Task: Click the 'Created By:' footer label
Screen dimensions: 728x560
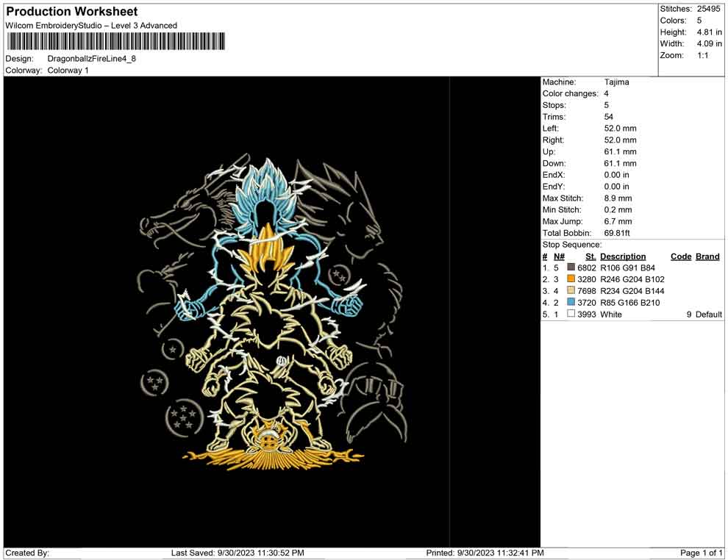Action: 27,553
